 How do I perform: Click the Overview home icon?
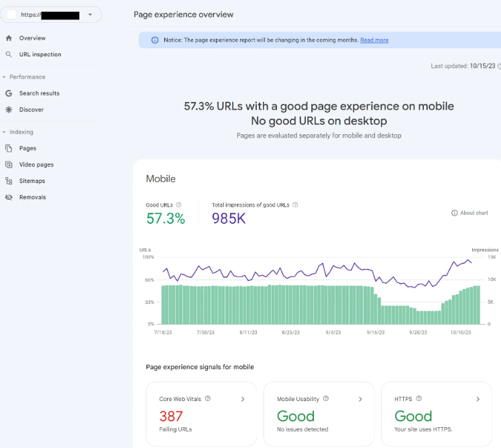coord(9,38)
